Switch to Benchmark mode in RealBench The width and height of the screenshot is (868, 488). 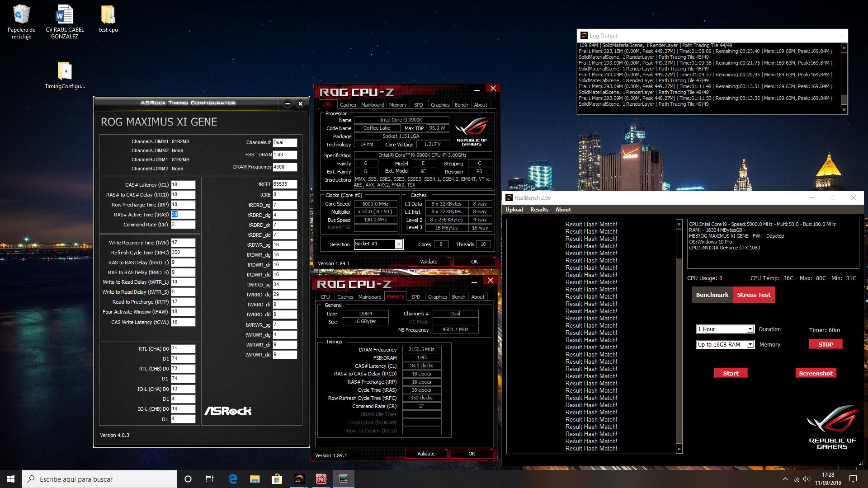(712, 295)
